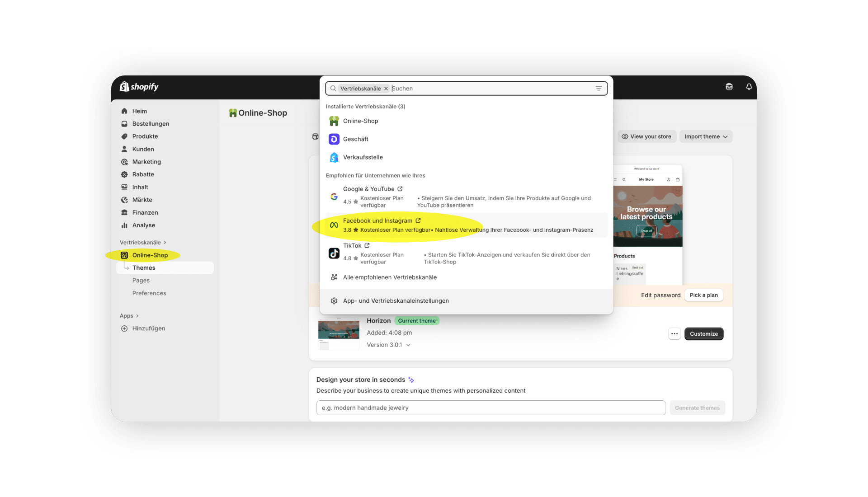868x497 pixels.
Task: Click the theme description input field
Action: pos(491,408)
